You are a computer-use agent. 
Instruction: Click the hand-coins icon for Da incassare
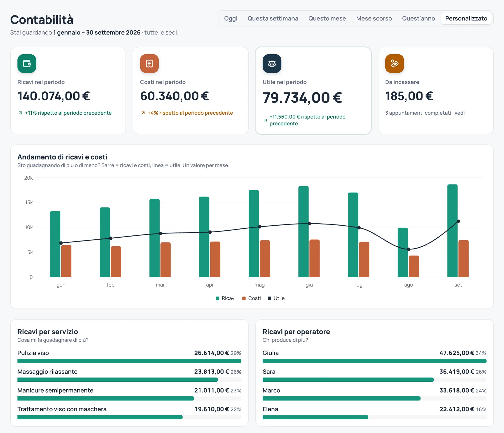(x=395, y=64)
